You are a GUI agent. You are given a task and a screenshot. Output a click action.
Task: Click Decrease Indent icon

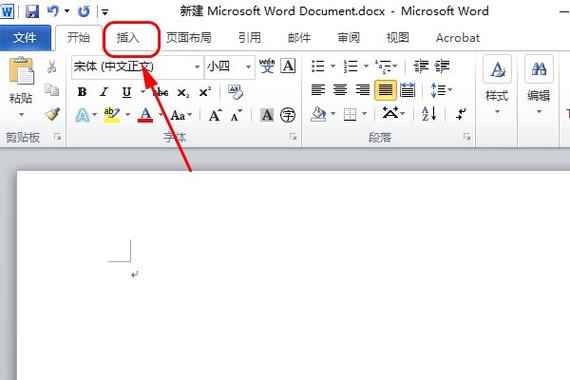[x=421, y=66]
